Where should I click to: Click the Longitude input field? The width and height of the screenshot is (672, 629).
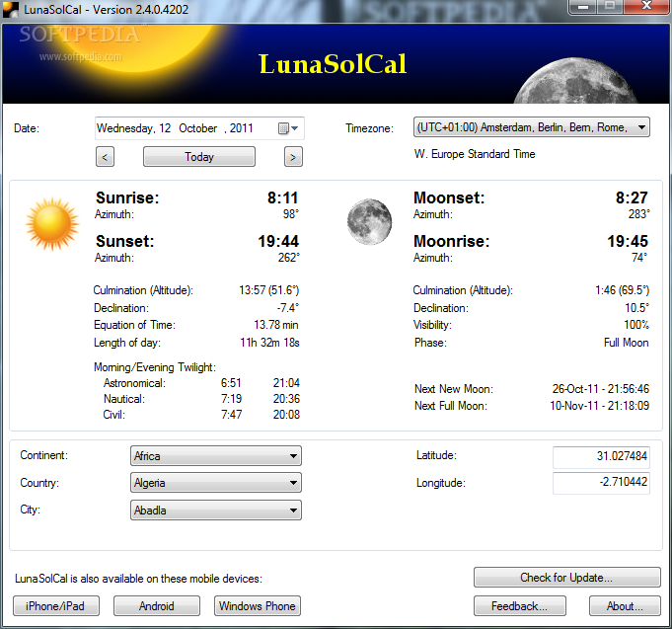point(601,483)
